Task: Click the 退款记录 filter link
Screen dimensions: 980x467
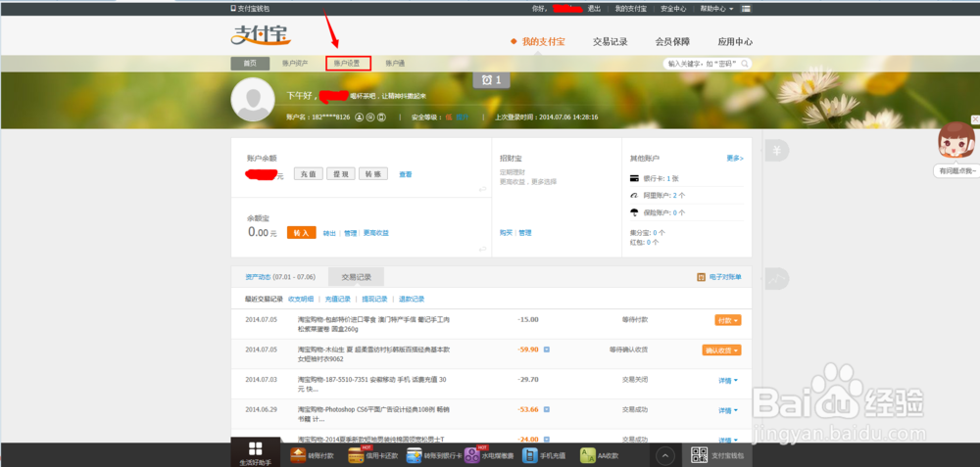Action: click(412, 299)
